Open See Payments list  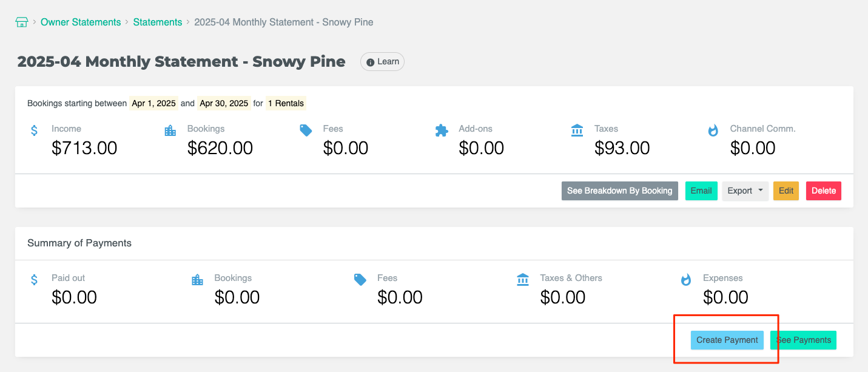803,340
